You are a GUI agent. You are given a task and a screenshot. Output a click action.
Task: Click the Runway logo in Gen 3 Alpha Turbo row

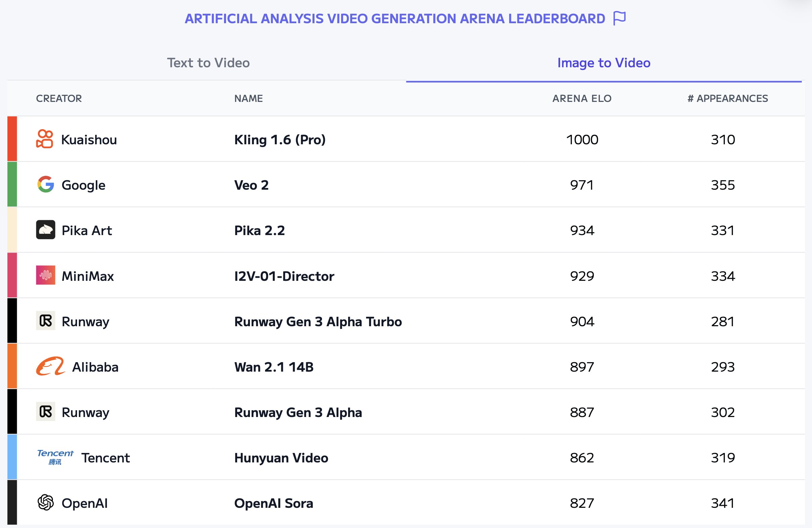coord(46,320)
